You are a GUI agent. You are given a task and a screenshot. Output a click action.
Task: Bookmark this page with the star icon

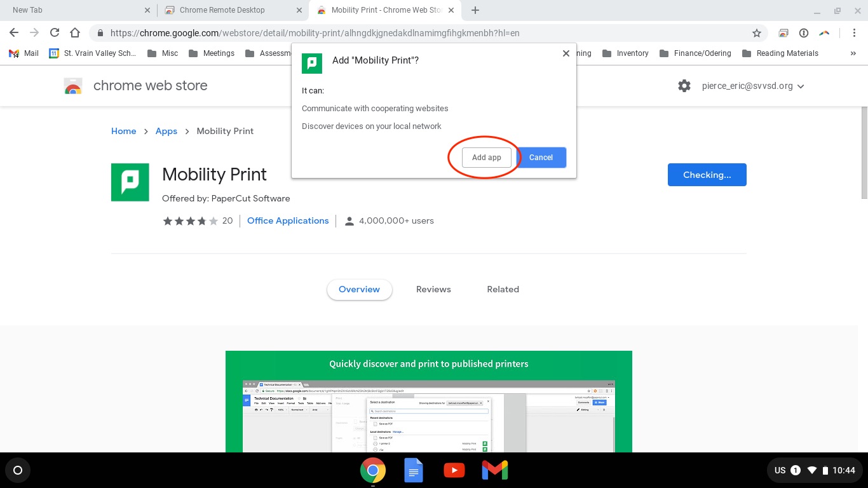pos(756,33)
